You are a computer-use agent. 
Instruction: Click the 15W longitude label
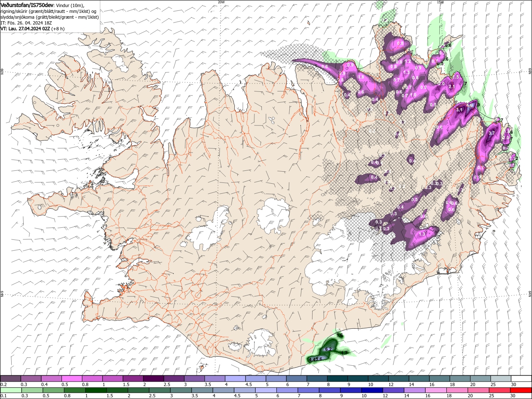[440, 2]
